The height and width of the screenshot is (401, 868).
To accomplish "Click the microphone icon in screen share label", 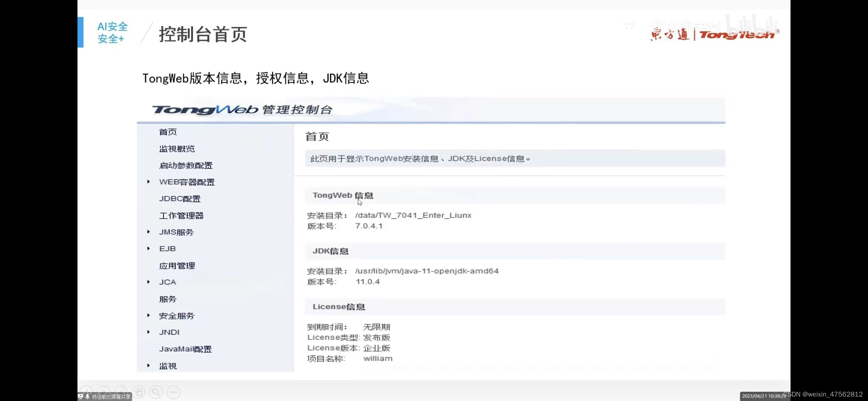I will pyautogui.click(x=87, y=397).
